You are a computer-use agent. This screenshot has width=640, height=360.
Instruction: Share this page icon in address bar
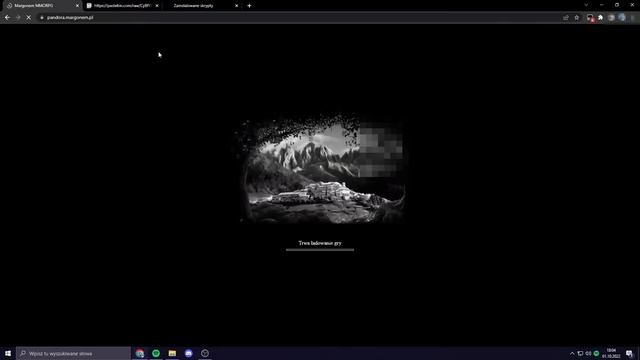click(x=566, y=18)
